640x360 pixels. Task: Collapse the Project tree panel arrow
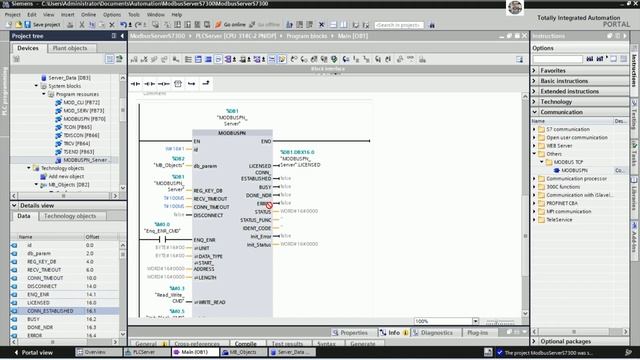pyautogui.click(x=122, y=36)
